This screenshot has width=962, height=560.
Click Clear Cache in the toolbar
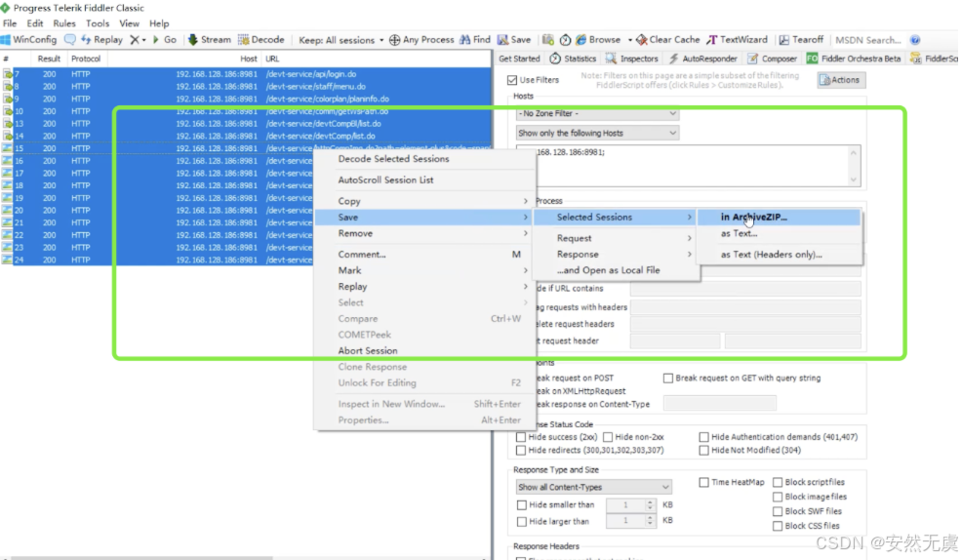click(668, 40)
